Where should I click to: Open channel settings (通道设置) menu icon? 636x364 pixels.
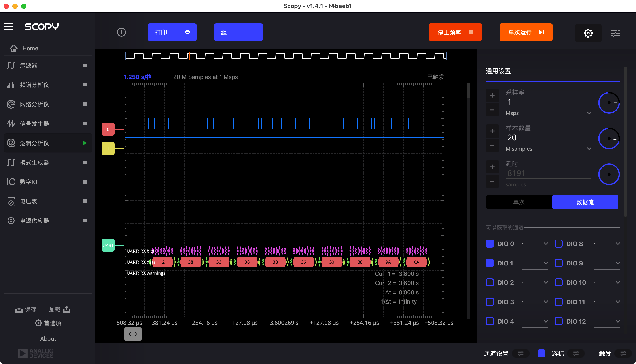click(x=521, y=353)
